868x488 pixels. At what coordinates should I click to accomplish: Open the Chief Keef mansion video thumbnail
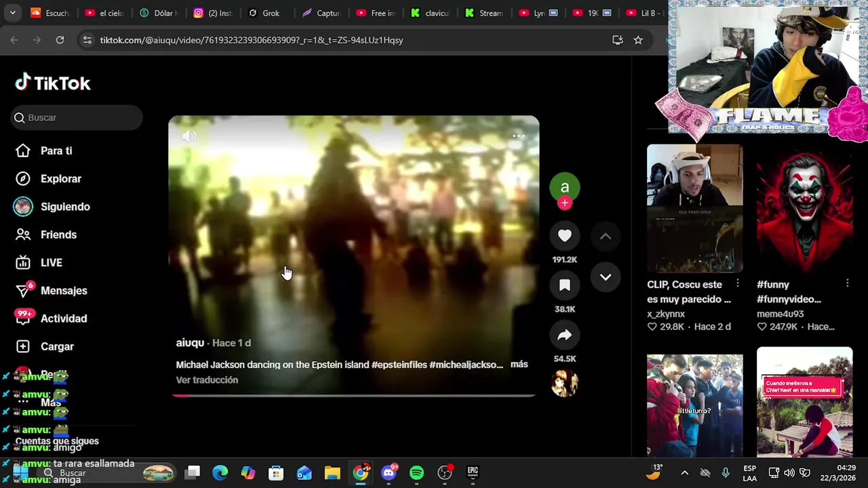(x=804, y=403)
